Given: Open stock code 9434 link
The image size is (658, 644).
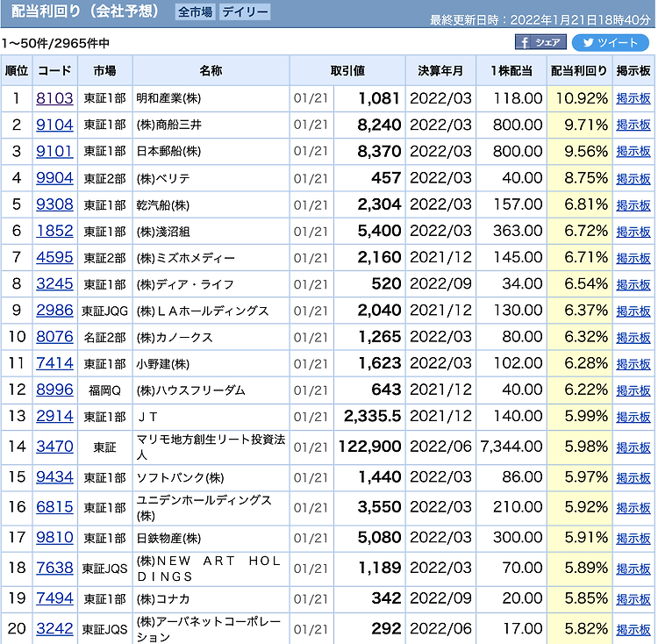Looking at the screenshot, I should pyautogui.click(x=54, y=477).
